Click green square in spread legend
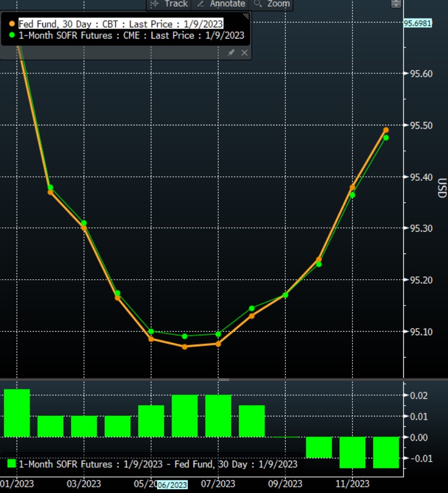 [x=11, y=464]
